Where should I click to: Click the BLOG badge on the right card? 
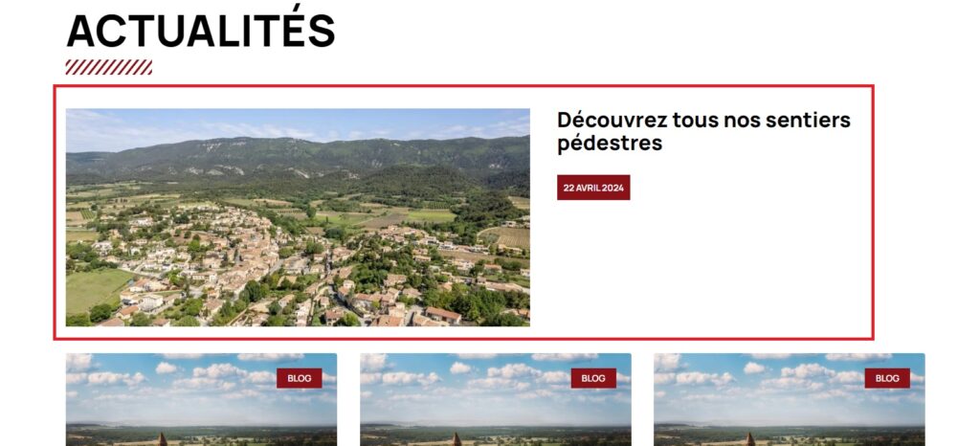[x=887, y=378]
